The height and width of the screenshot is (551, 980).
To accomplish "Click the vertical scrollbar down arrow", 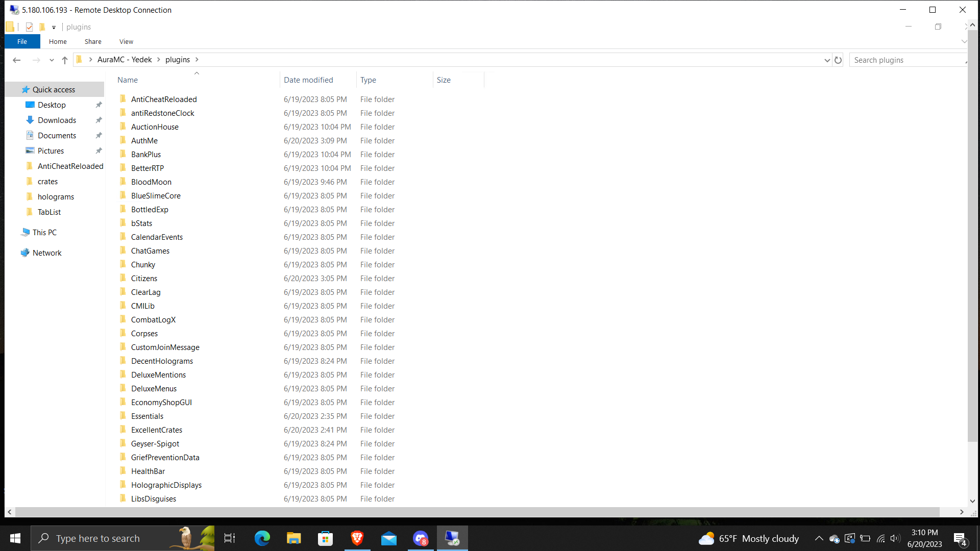I will 972,502.
